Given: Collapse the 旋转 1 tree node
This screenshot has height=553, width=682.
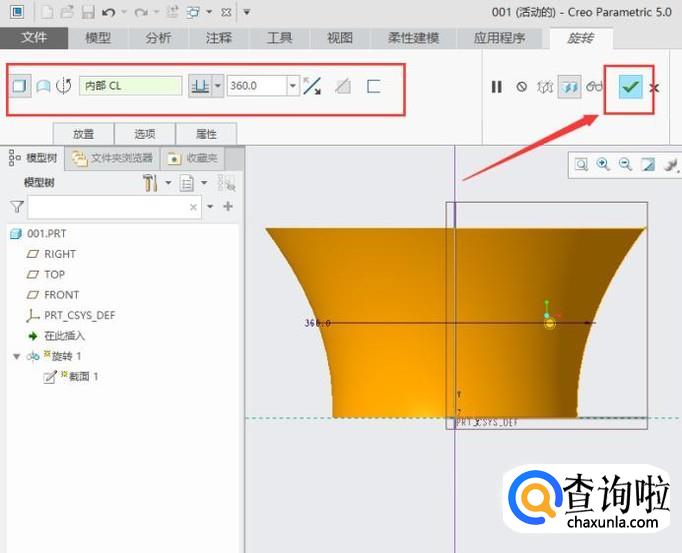Looking at the screenshot, I should pyautogui.click(x=16, y=356).
